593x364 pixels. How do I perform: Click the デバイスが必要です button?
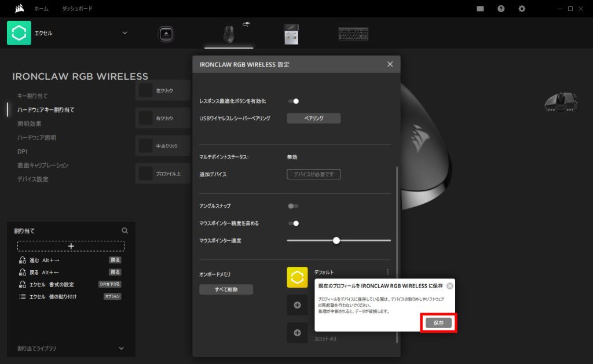point(313,174)
